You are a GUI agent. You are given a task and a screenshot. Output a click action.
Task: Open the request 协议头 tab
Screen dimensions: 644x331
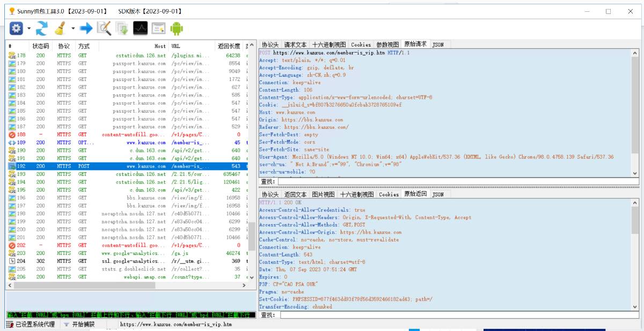click(x=270, y=45)
